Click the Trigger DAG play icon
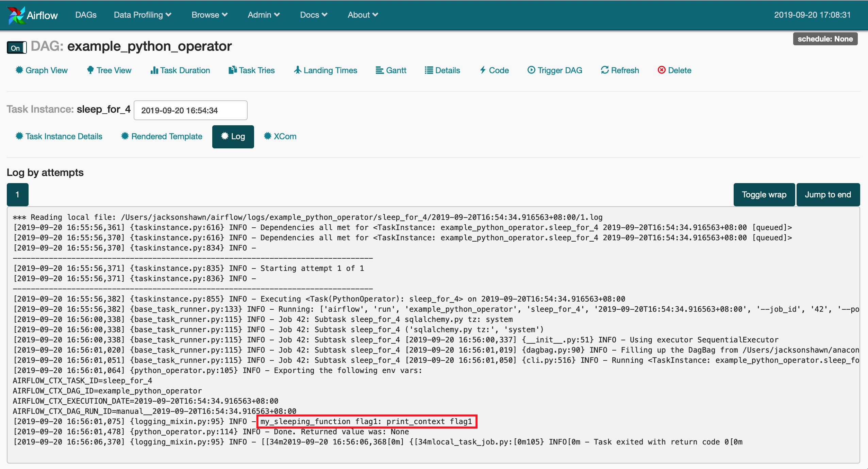Screen dimensions: 868x469 coord(531,70)
